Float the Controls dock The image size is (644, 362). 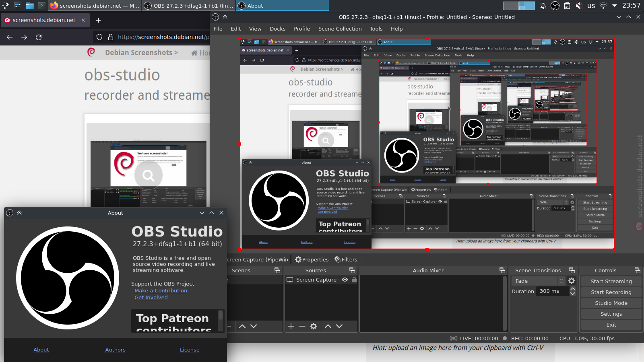[x=637, y=270]
